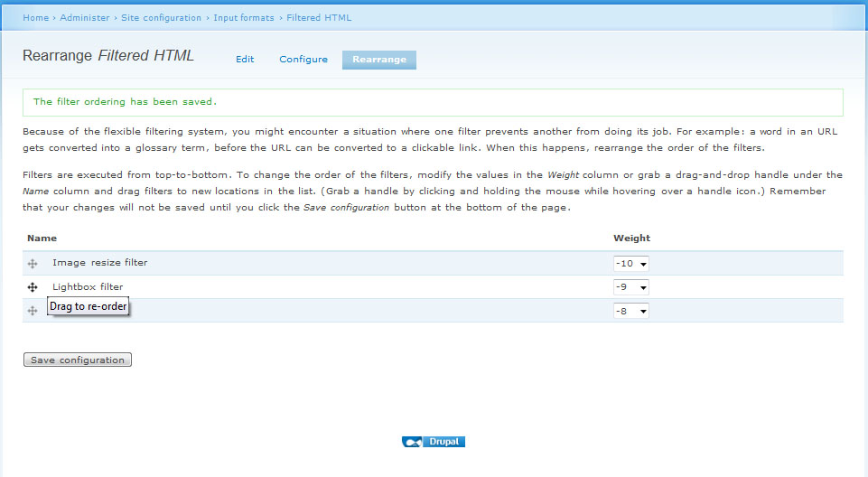868x477 pixels.
Task: Expand the weight dropdown showing -8
Action: (630, 311)
